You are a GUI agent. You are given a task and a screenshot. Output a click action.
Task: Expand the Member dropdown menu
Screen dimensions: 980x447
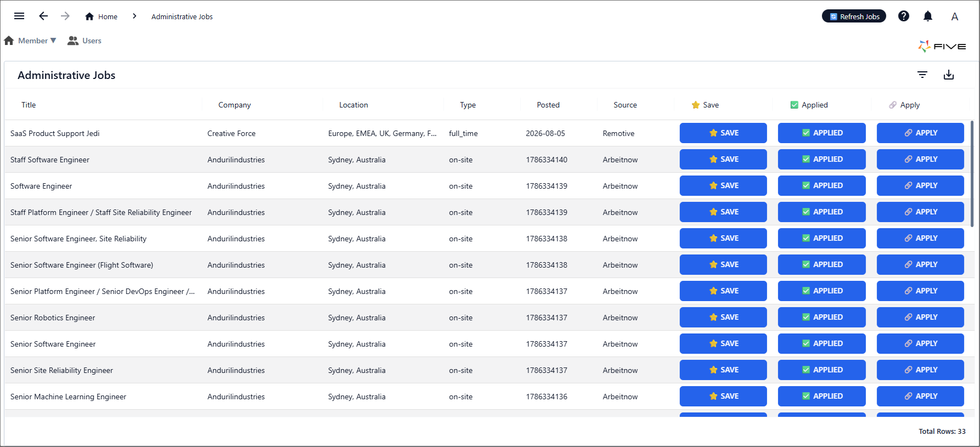pos(30,41)
